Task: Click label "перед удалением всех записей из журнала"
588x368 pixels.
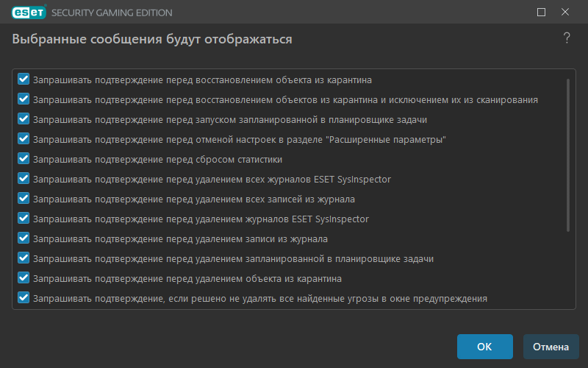Action: pyautogui.click(x=260, y=199)
